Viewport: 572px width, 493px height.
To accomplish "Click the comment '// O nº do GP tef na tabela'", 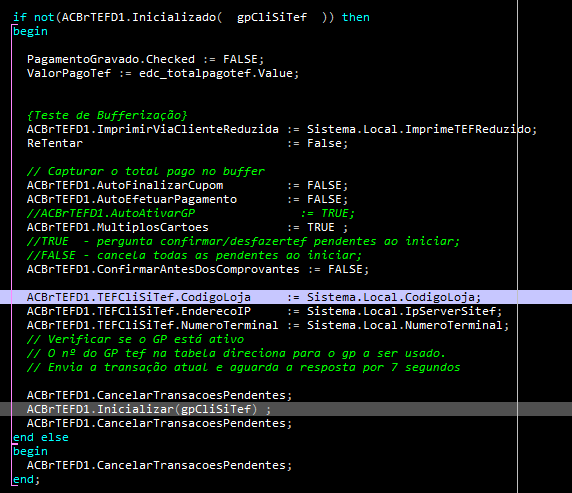I will point(236,353).
